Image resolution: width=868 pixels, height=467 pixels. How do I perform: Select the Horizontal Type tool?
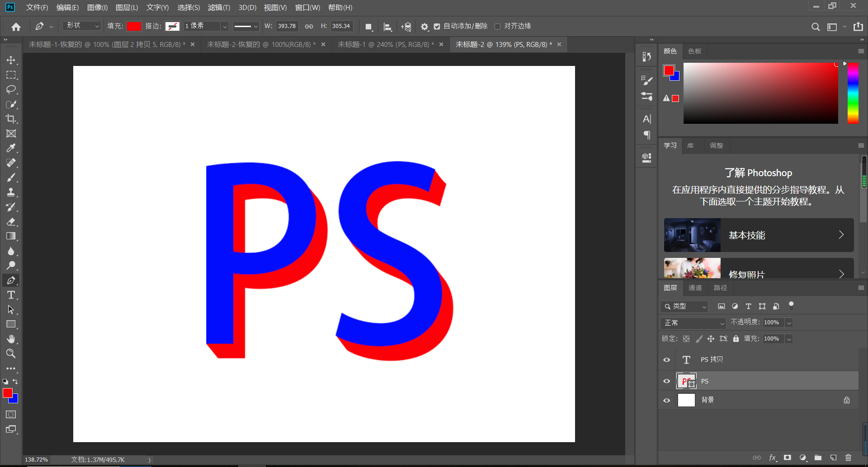coord(11,295)
